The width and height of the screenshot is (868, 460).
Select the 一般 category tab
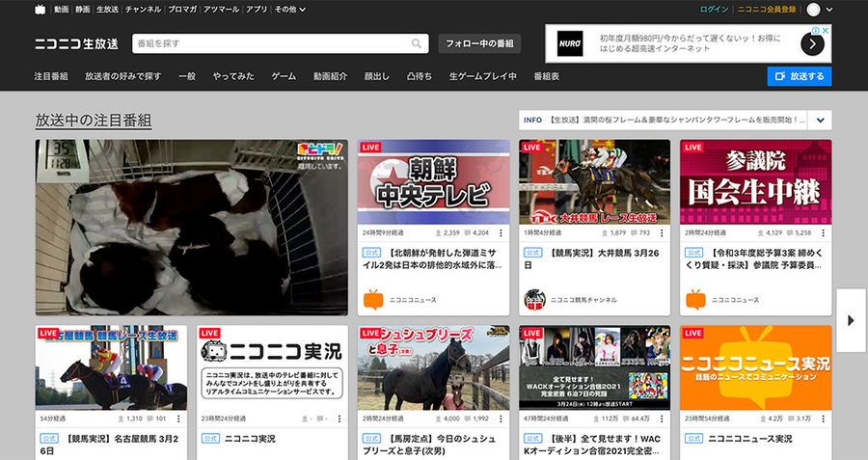(187, 76)
